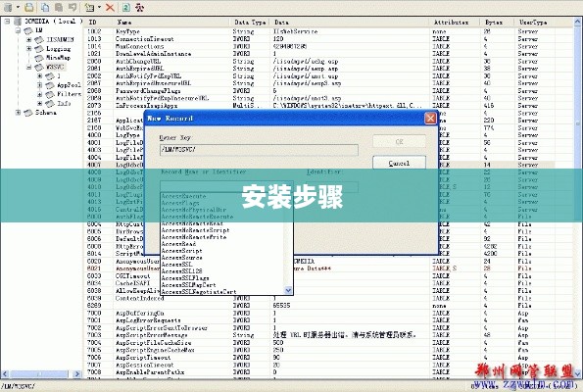Click the OK button in New Record dialog
Image resolution: width=583 pixels, height=392 pixels.
(399, 142)
